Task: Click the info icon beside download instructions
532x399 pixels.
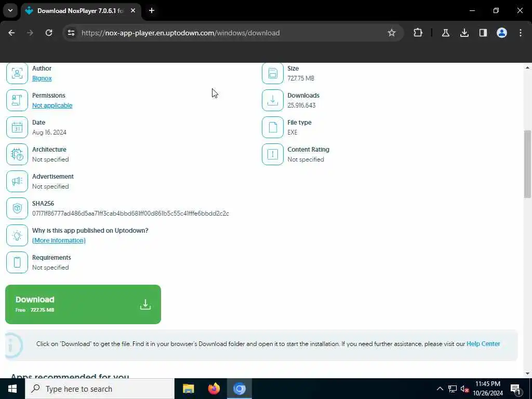Action: point(13,345)
